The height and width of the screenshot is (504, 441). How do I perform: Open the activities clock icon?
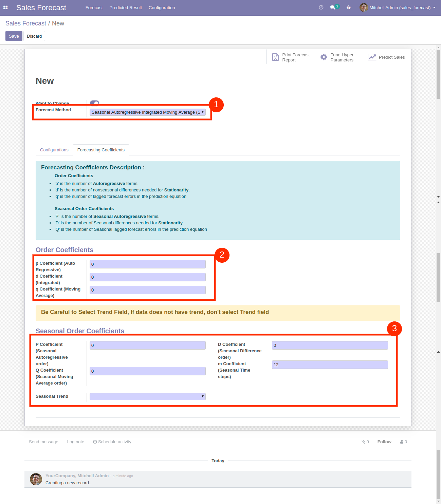coord(321,7)
